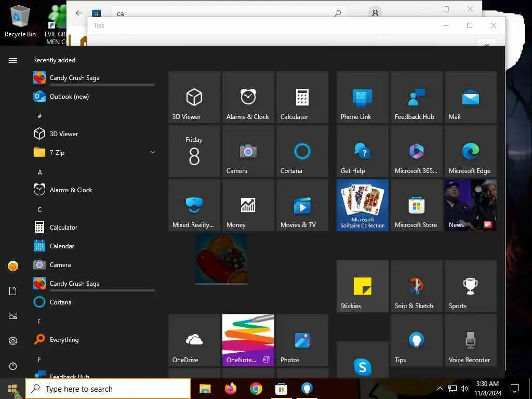
Task: Open the Tips tile
Action: tap(417, 340)
